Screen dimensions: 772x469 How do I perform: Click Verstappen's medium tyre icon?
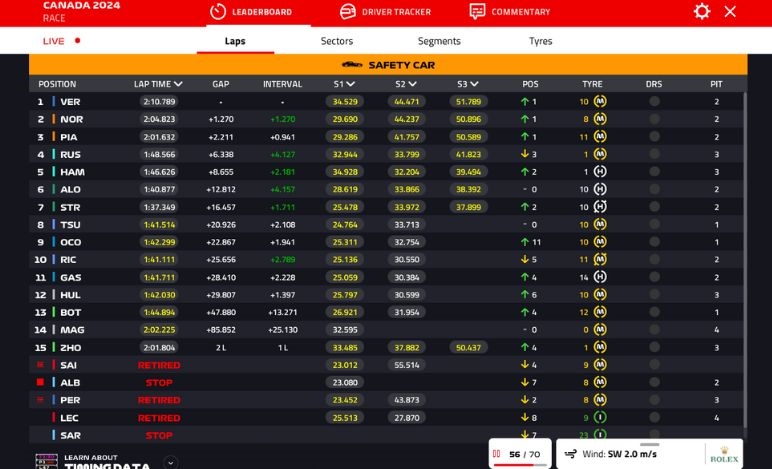[600, 102]
